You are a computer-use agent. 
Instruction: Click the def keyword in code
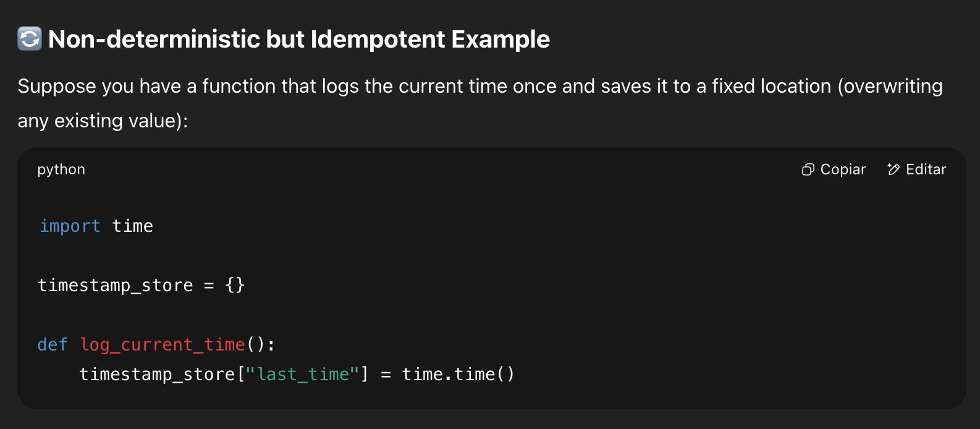coord(52,345)
